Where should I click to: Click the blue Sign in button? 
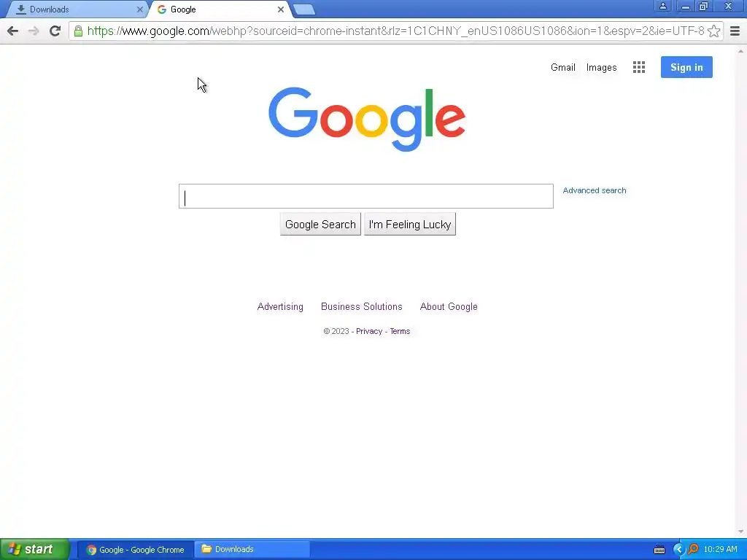(x=686, y=67)
